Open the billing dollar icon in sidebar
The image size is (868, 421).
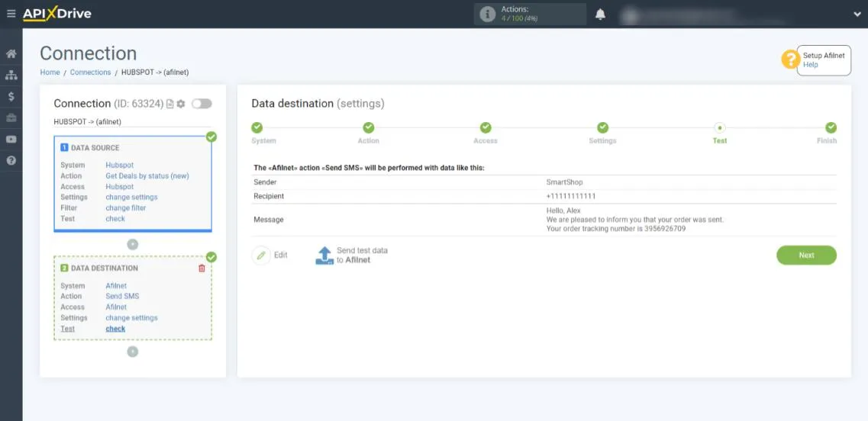11,97
